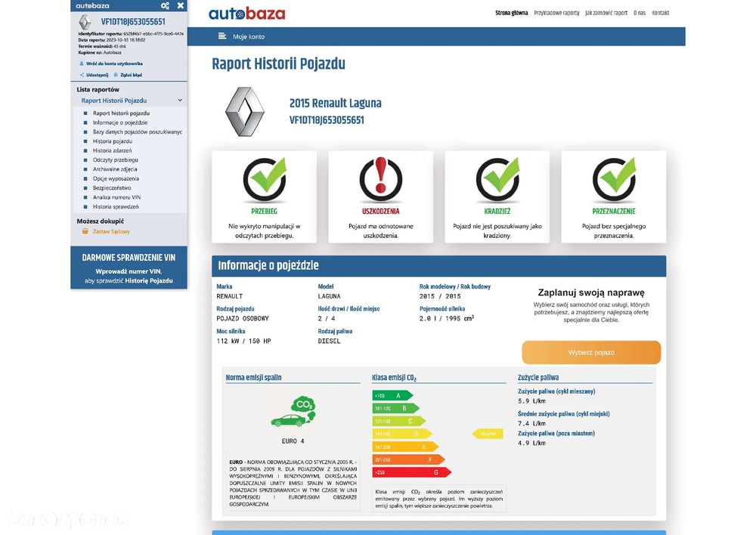Select Historia zdarzeń sidebar item

tap(113, 150)
